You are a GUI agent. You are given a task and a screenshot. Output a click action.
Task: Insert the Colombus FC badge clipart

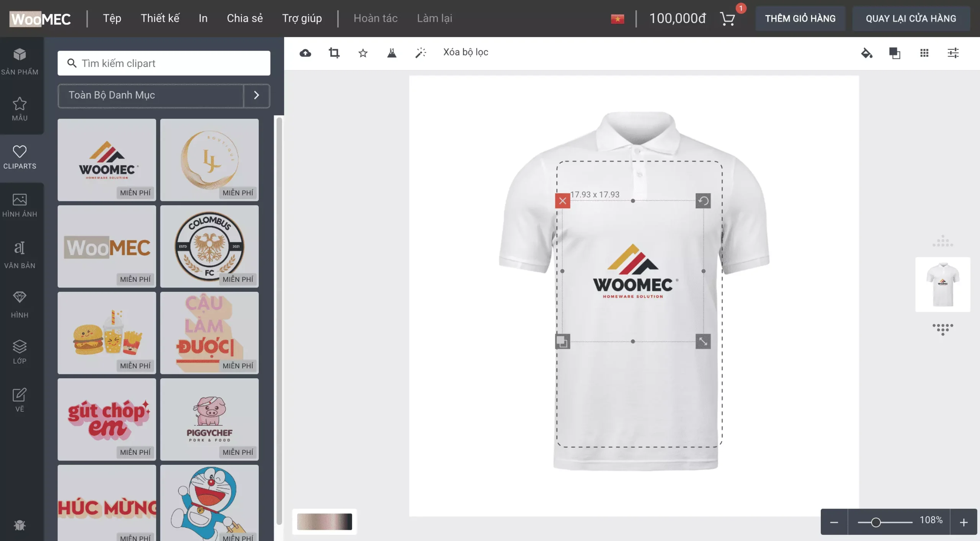click(x=209, y=246)
